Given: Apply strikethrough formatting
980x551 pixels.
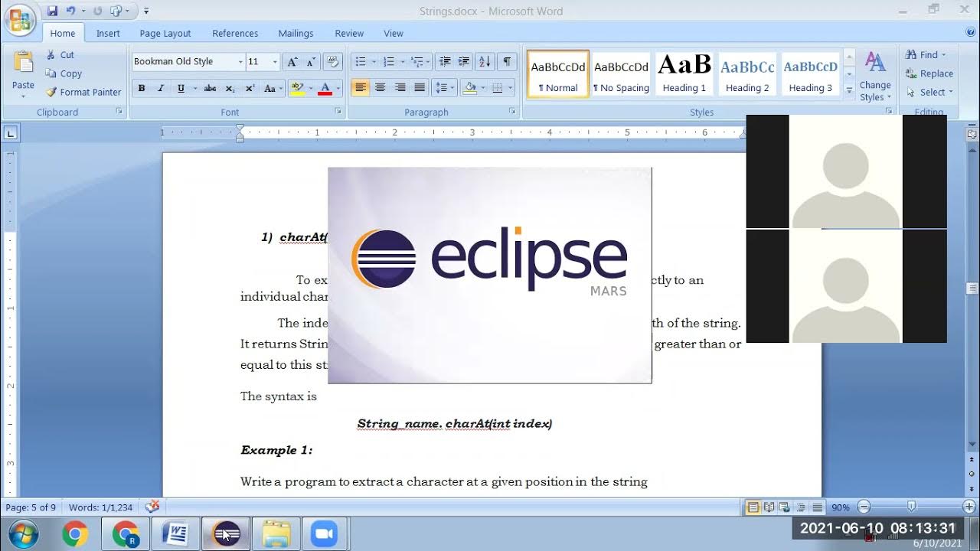Looking at the screenshot, I should point(210,88).
